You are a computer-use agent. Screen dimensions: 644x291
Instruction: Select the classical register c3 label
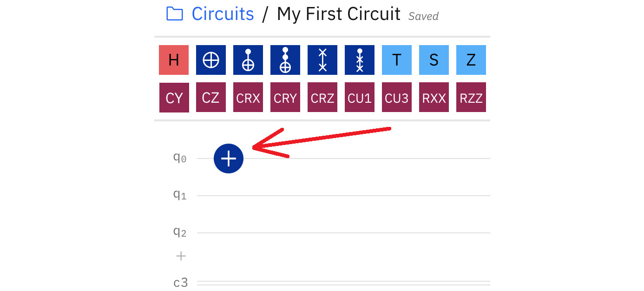pos(181,282)
